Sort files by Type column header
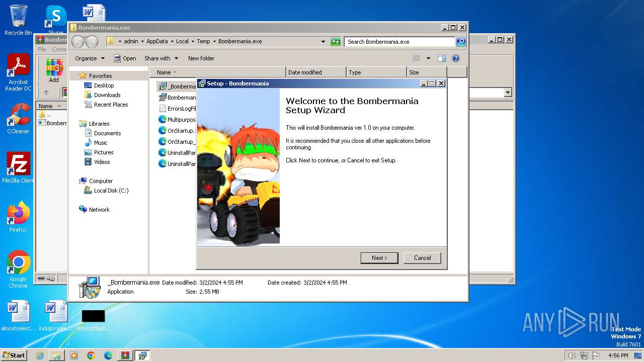644x362 pixels. click(376, 72)
